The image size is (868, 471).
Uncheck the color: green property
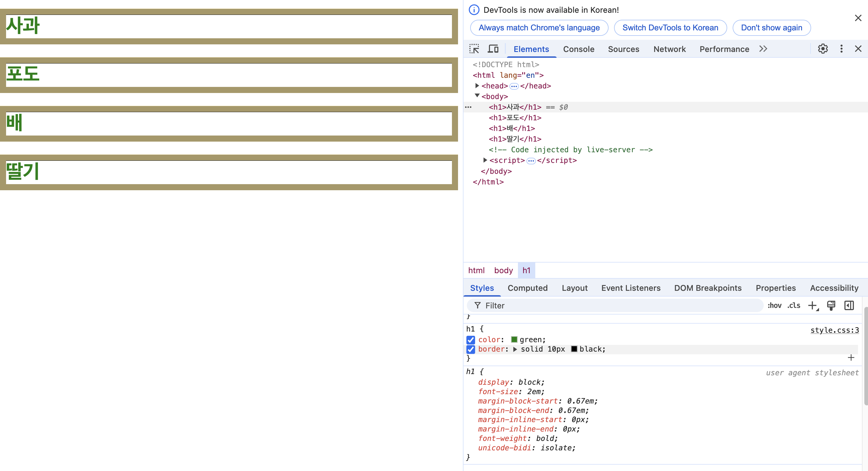click(x=470, y=340)
